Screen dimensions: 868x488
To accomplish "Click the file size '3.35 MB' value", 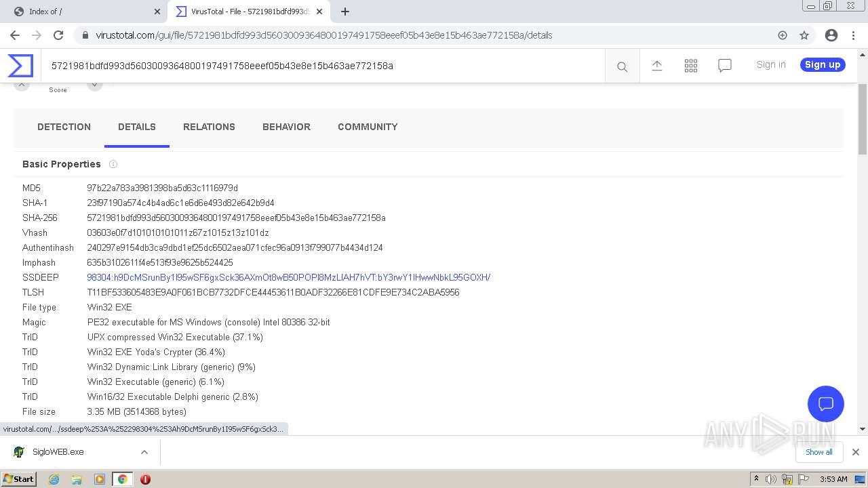I will coord(136,411).
